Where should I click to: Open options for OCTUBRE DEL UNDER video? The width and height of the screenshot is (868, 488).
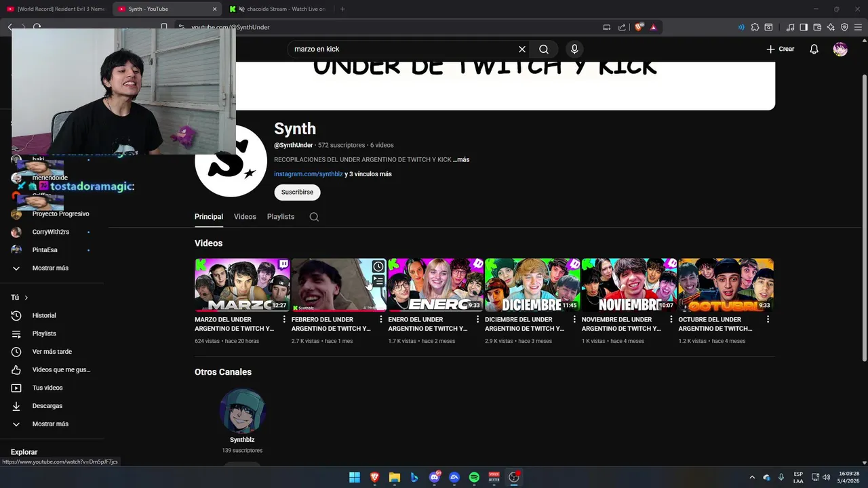pyautogui.click(x=768, y=319)
